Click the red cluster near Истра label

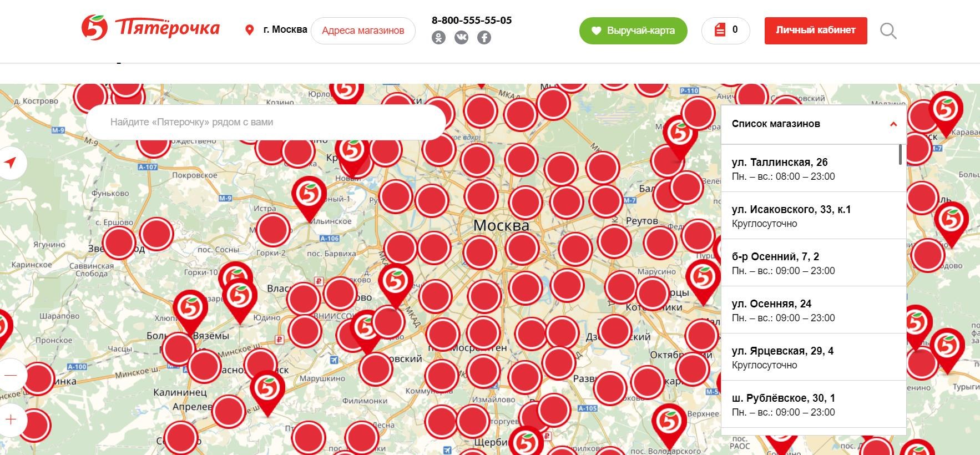[x=273, y=230]
